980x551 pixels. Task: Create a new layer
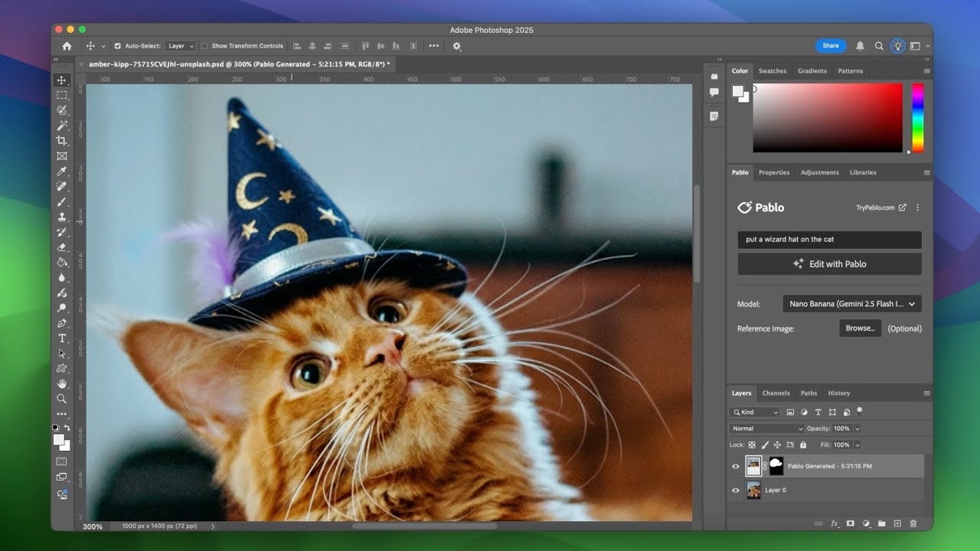point(897,523)
